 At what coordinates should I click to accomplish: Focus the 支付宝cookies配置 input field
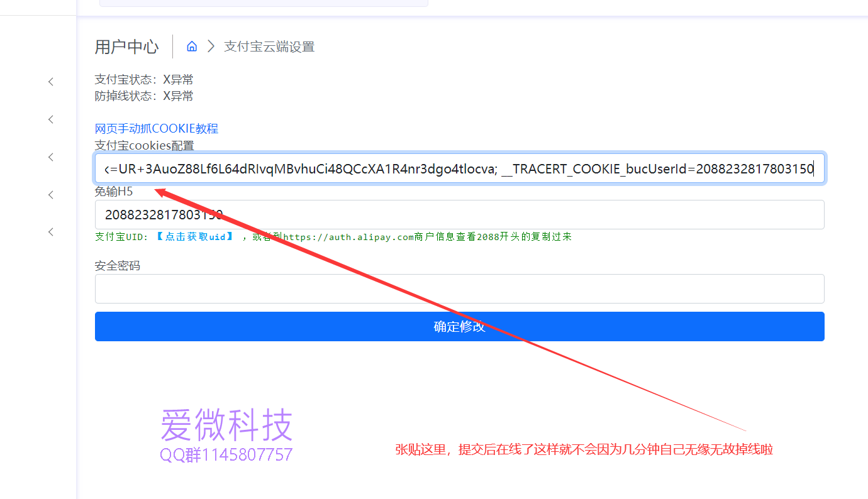tap(460, 168)
